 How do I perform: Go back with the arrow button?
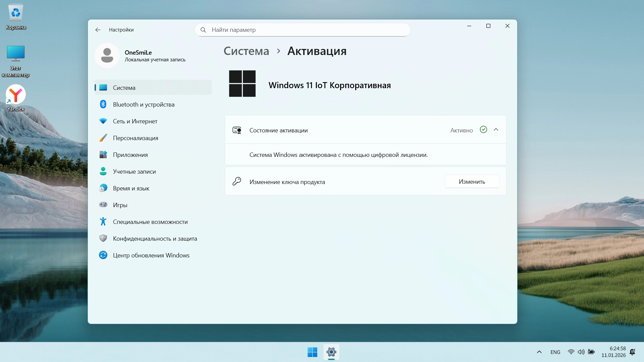98,30
